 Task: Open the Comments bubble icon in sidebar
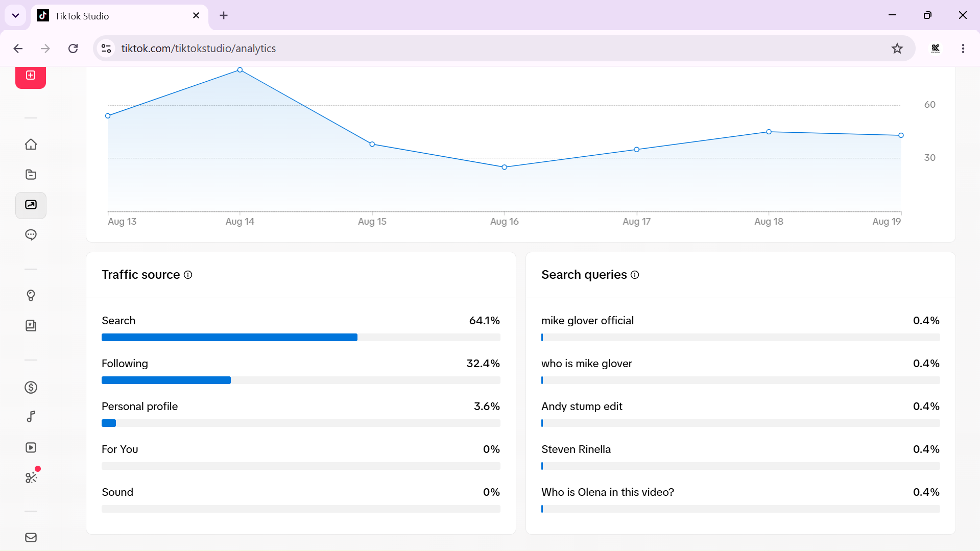pyautogui.click(x=31, y=235)
